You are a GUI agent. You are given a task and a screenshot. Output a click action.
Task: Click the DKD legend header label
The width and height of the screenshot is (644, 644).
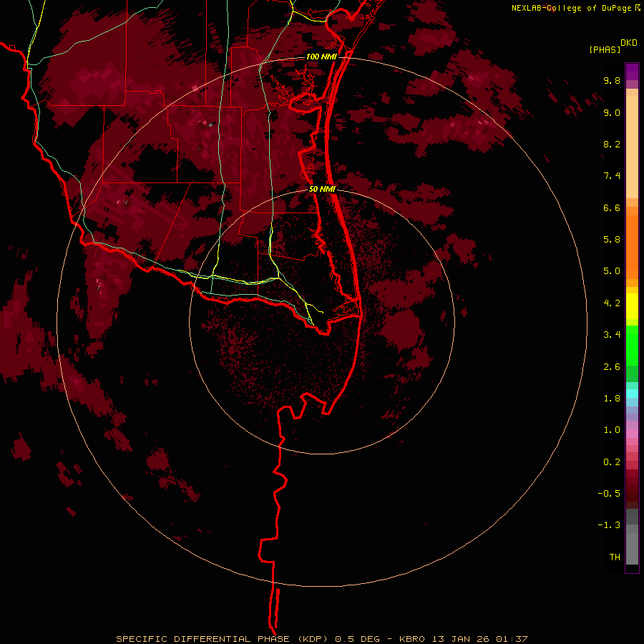click(x=629, y=43)
